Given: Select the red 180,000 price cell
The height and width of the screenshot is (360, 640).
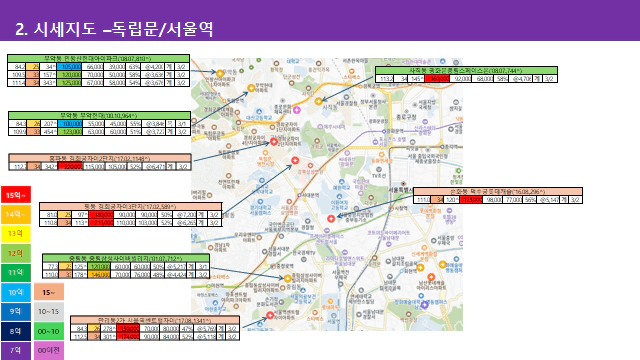Looking at the screenshot, I should point(101,214).
